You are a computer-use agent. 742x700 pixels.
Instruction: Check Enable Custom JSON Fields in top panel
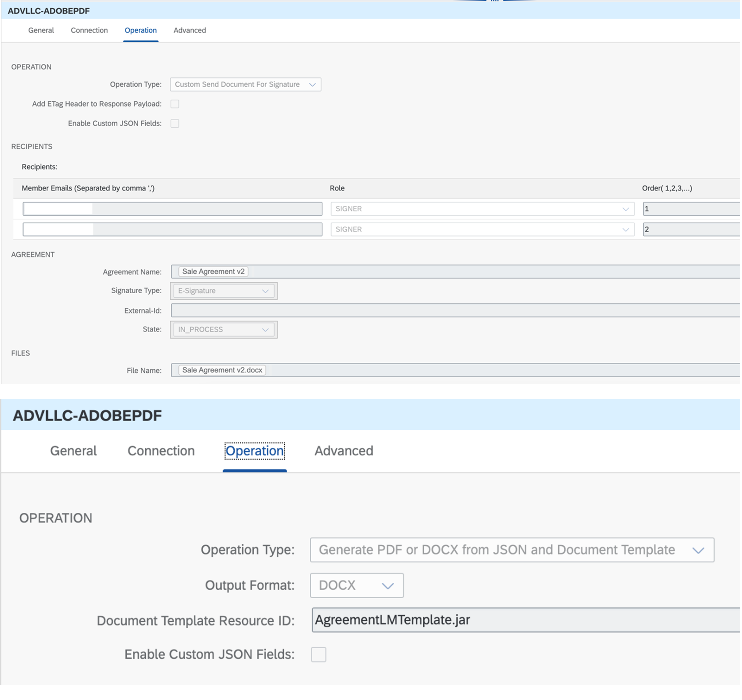[x=174, y=123]
